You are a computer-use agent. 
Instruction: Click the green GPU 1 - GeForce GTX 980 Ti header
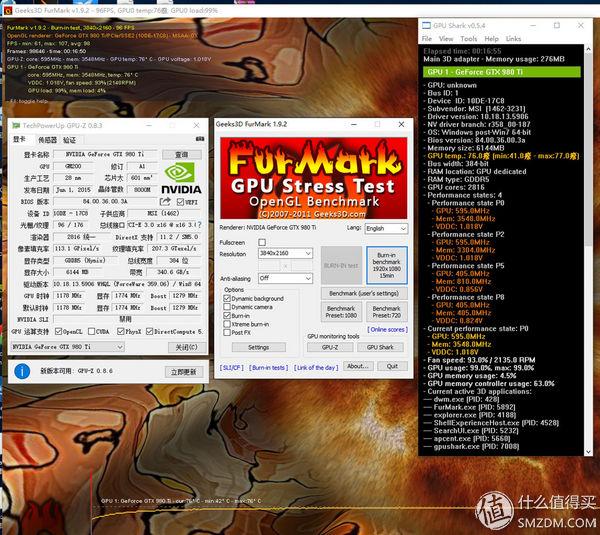(502, 72)
